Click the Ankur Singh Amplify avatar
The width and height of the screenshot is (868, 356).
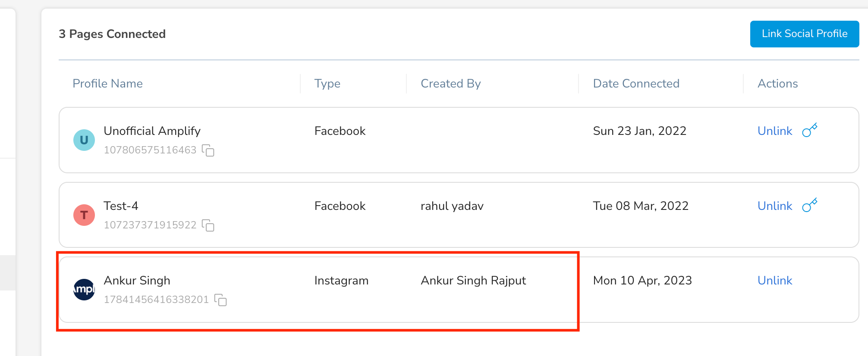[x=84, y=290]
